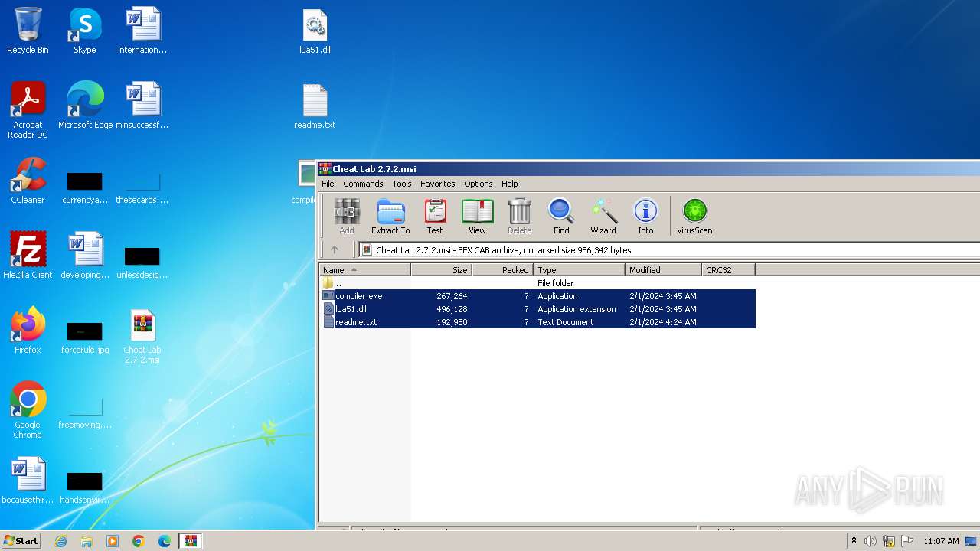
Task: Select the parent folder '..' row
Action: [537, 283]
